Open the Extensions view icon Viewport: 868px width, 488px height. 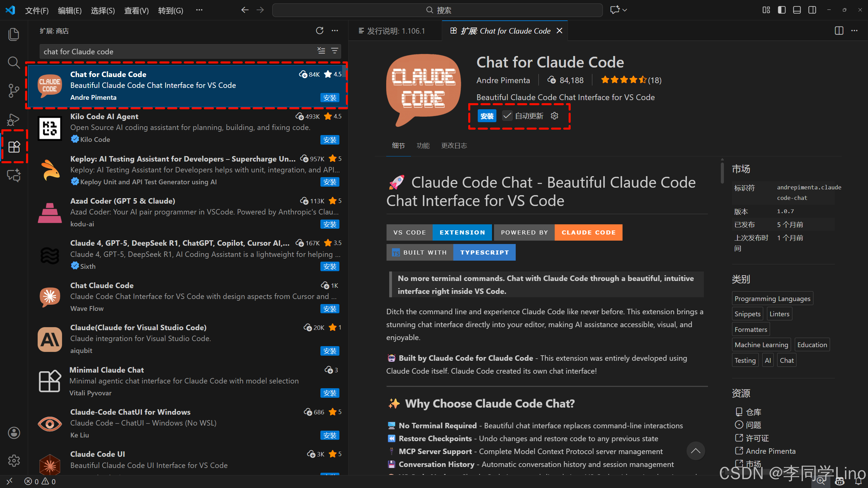[14, 147]
